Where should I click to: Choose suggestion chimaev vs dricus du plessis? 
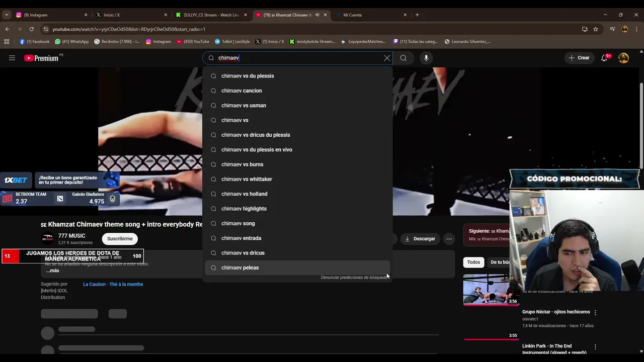[x=297, y=135]
